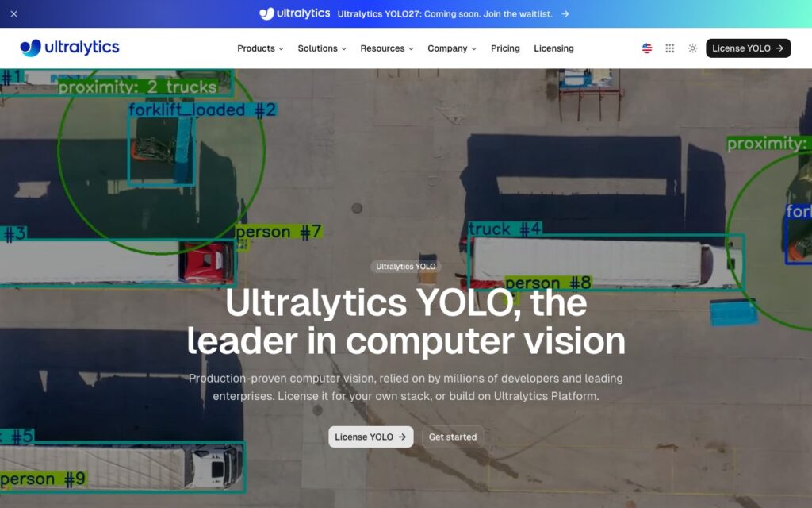This screenshot has height=508, width=812.
Task: Click the 'Production-proven computer vision' description text
Action: pyautogui.click(x=406, y=387)
